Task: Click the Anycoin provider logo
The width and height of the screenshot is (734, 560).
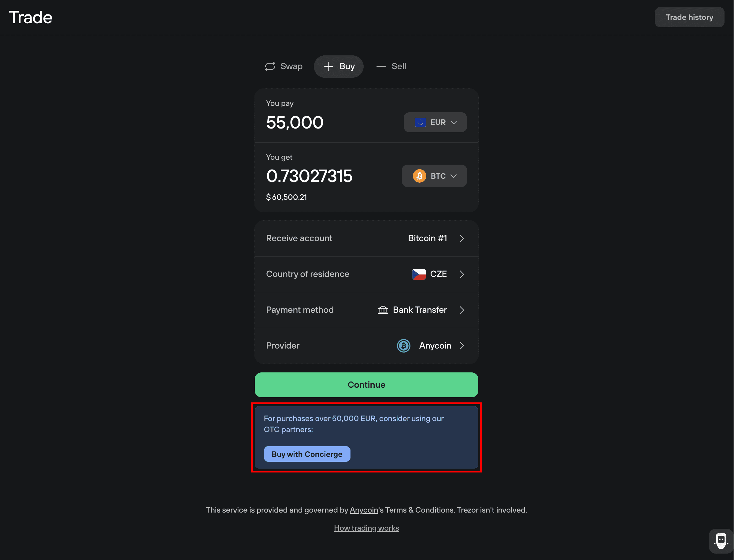Action: coord(403,346)
